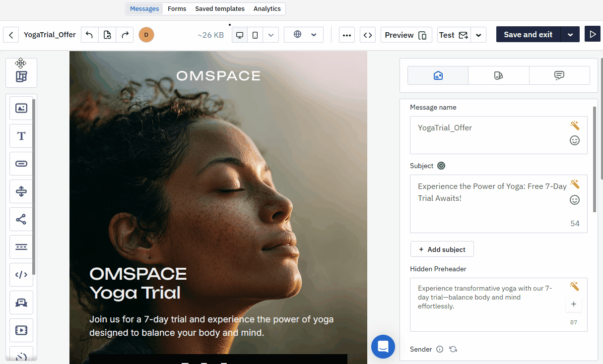The image size is (603, 364).
Task: Insert a video block from the sidebar
Action: tap(21, 330)
